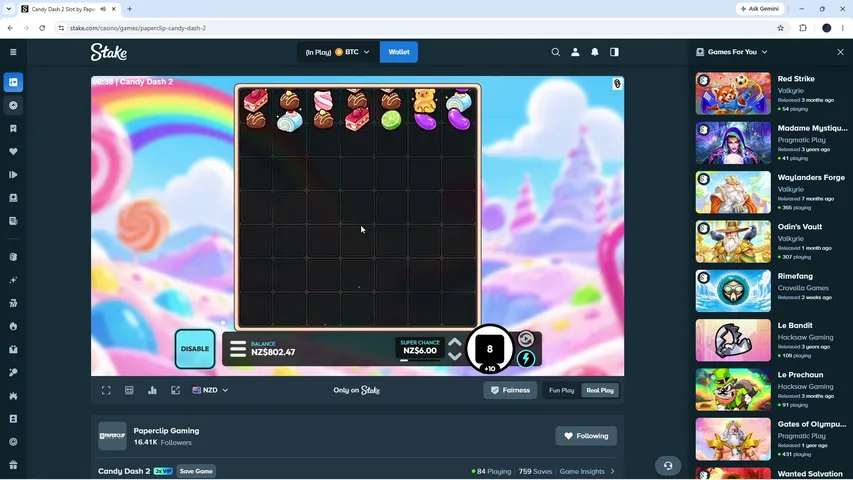Screen dimensions: 853x480
Task: Click the Following button
Action: 586,436
